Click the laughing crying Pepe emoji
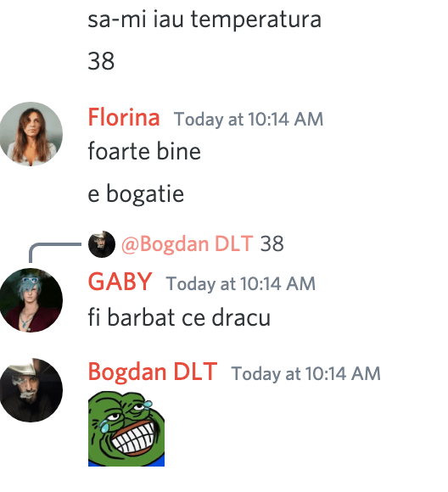This screenshot has width=448, height=492. coord(126,428)
